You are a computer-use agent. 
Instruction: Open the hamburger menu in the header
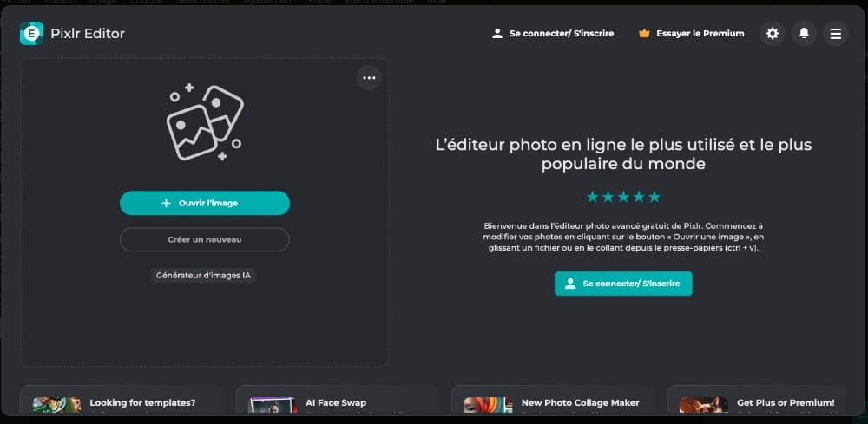pos(835,34)
